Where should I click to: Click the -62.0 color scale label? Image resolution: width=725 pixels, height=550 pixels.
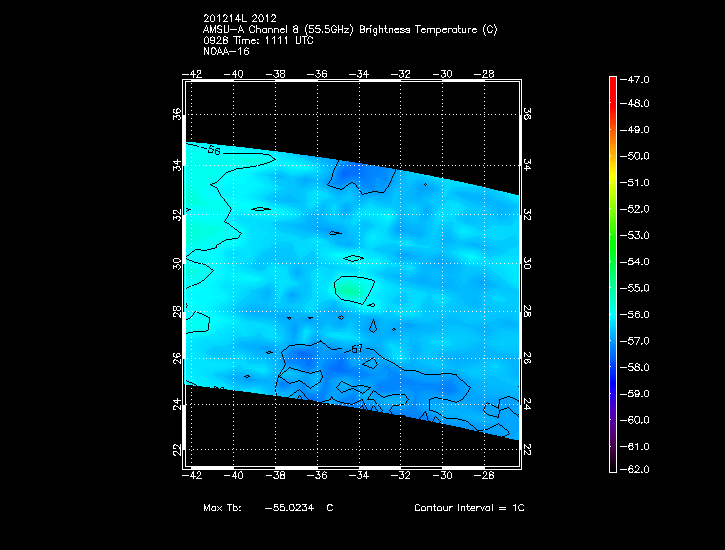click(637, 469)
